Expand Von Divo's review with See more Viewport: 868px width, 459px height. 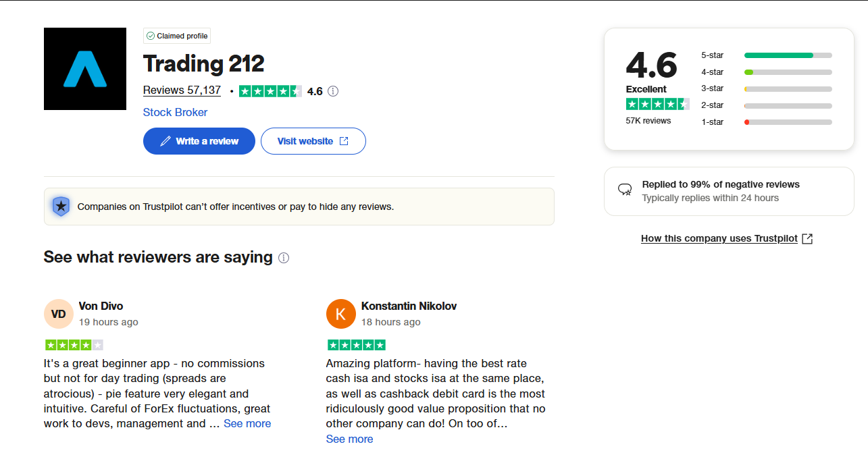(247, 424)
